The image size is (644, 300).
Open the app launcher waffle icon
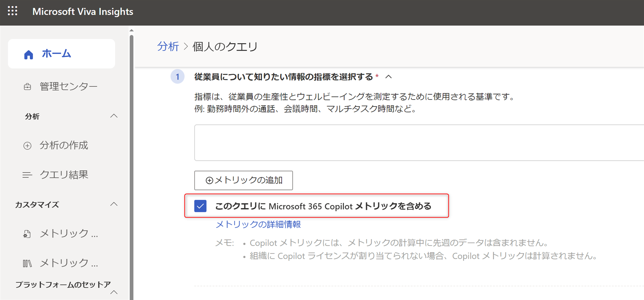[x=12, y=11]
